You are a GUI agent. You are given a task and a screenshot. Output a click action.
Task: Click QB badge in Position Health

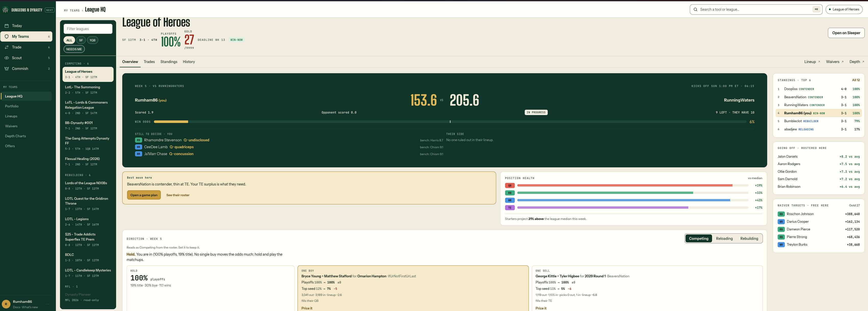[509, 185]
